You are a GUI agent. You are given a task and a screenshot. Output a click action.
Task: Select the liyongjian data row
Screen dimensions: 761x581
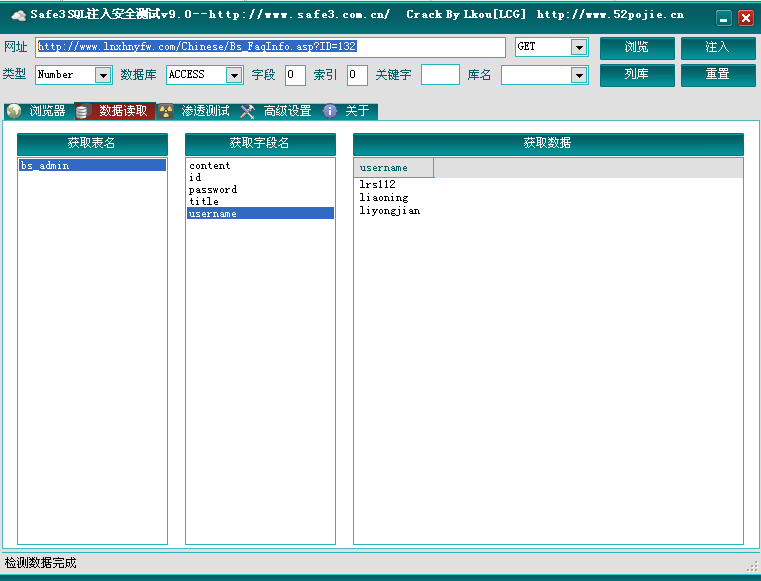tap(390, 211)
